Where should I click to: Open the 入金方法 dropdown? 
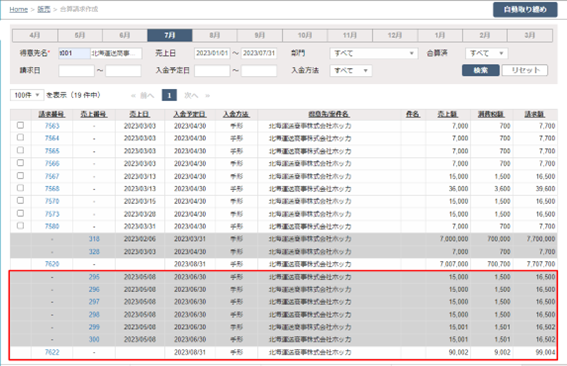[x=351, y=71]
